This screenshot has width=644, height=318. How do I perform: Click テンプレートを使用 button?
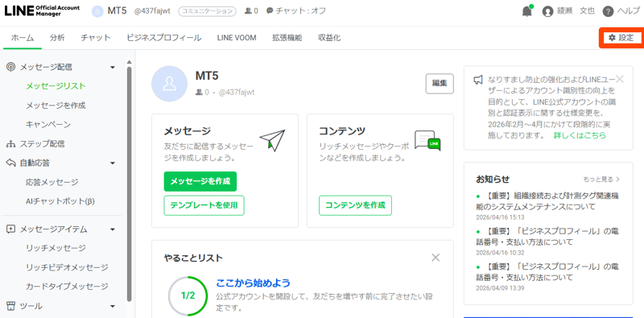(x=204, y=205)
